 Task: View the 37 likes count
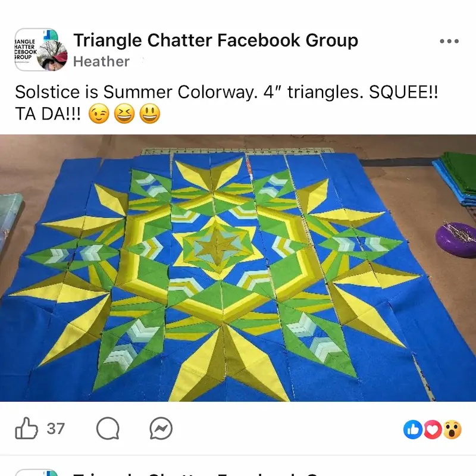(55, 428)
